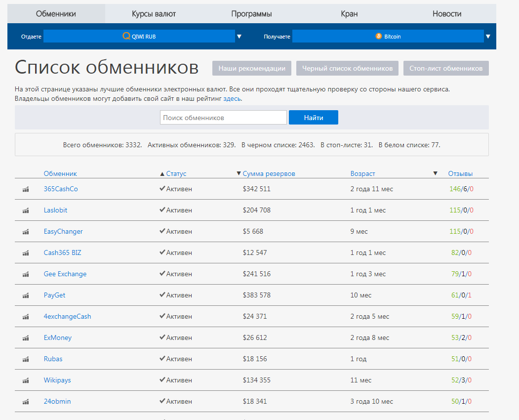Open the ExMoney exchanger page
Screen dimensions: 519x420
pos(57,337)
